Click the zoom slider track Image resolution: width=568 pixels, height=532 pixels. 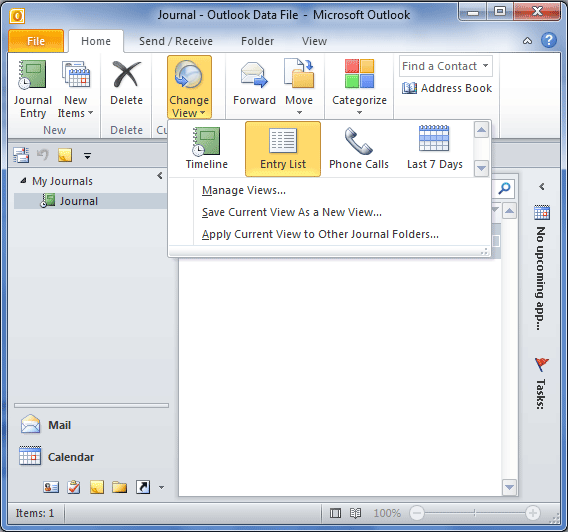[x=475, y=513]
